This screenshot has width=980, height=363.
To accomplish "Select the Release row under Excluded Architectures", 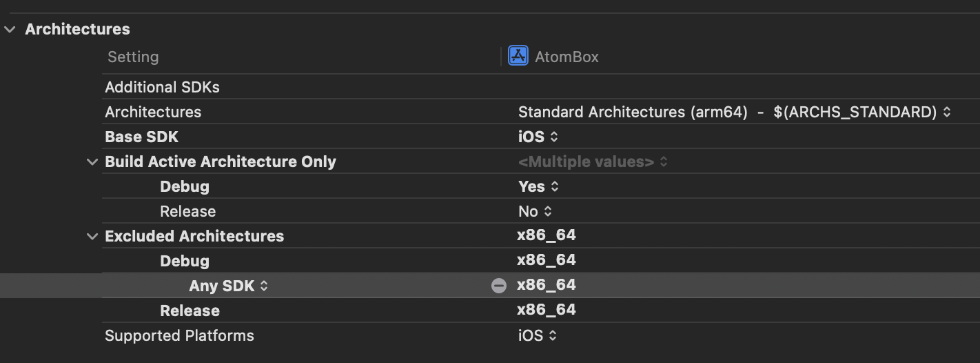I will [190, 311].
